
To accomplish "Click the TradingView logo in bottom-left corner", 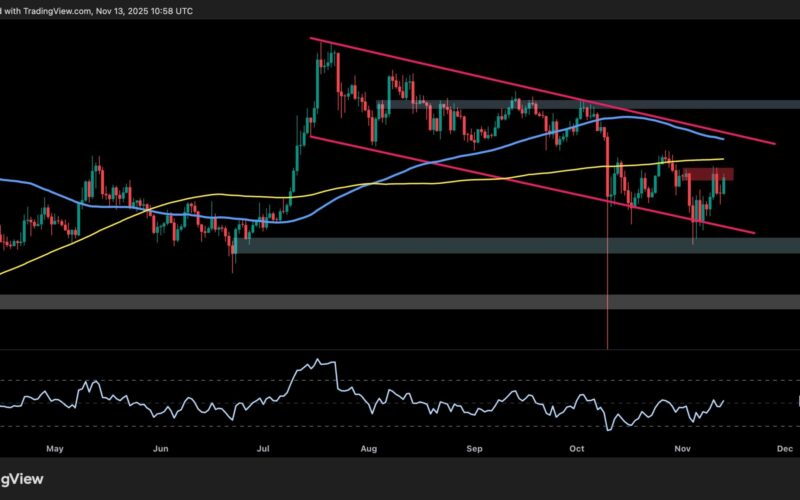I will [x=22, y=478].
